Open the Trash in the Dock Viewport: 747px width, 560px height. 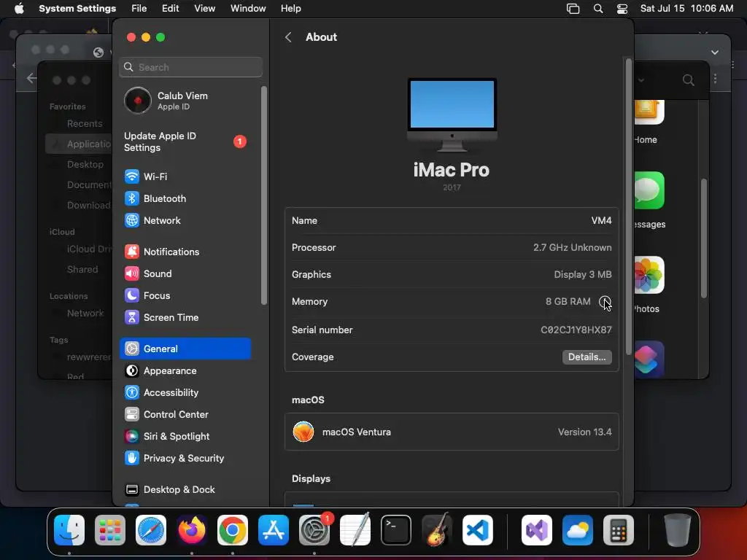[x=678, y=530]
